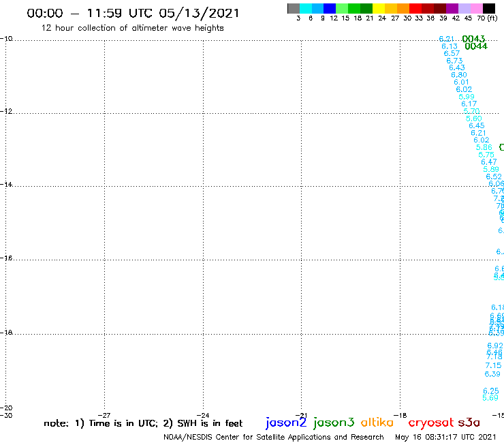This screenshot has height=443, width=504.
Task: Select the cryosat satellite legend label
Action: 431,423
